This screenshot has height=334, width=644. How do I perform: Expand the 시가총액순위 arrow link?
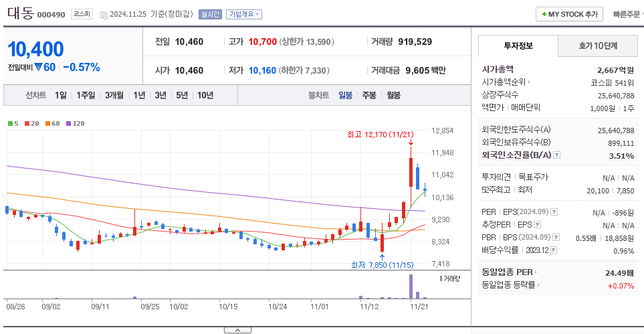tap(530, 82)
